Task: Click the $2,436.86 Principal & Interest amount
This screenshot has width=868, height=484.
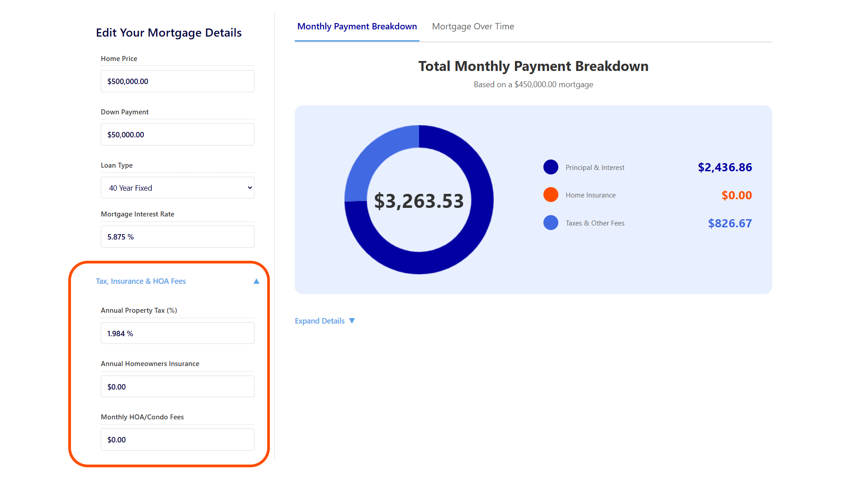Action: [x=725, y=167]
